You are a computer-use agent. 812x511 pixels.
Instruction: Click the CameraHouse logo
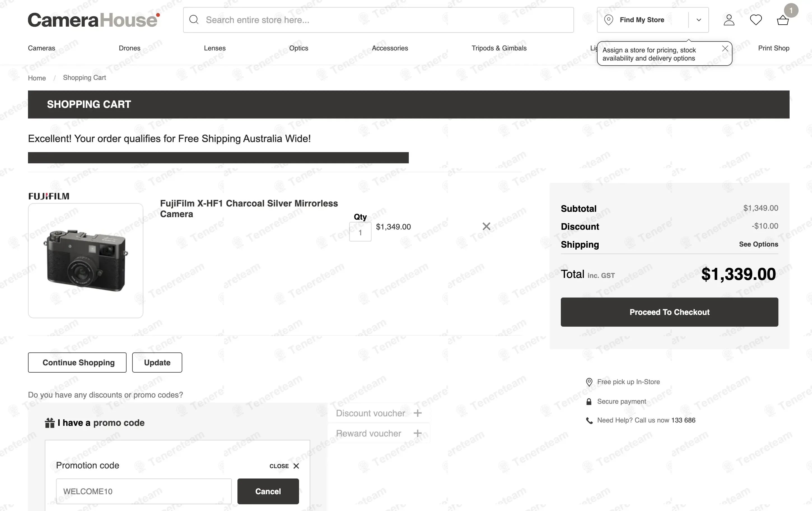tap(94, 20)
